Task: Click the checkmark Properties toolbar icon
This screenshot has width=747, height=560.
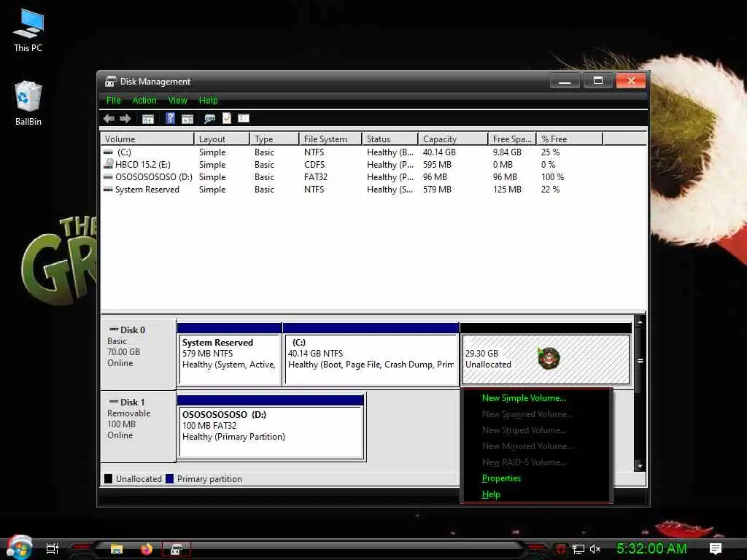Action: pyautogui.click(x=227, y=118)
